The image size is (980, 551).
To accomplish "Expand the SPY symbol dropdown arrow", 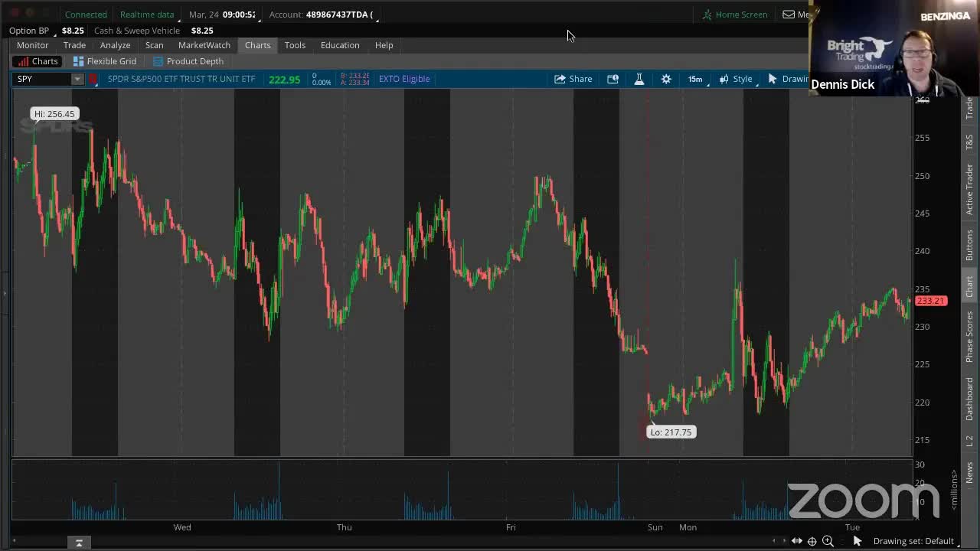I will (x=77, y=79).
